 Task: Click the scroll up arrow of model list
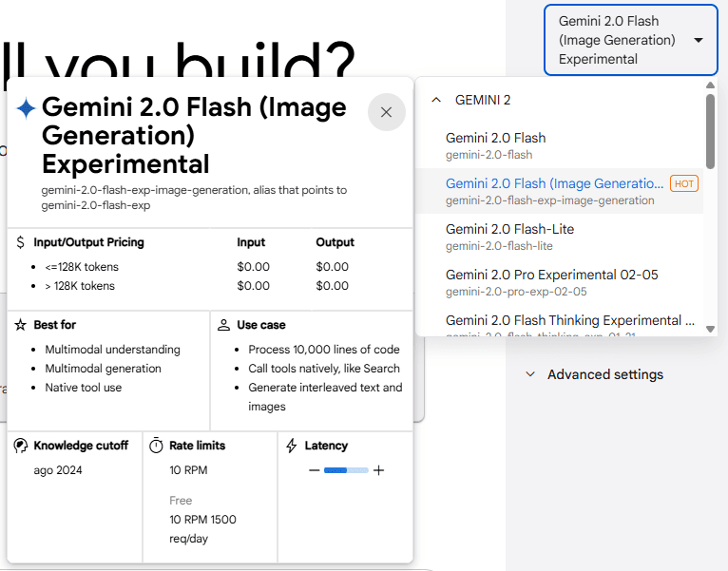coord(710,85)
